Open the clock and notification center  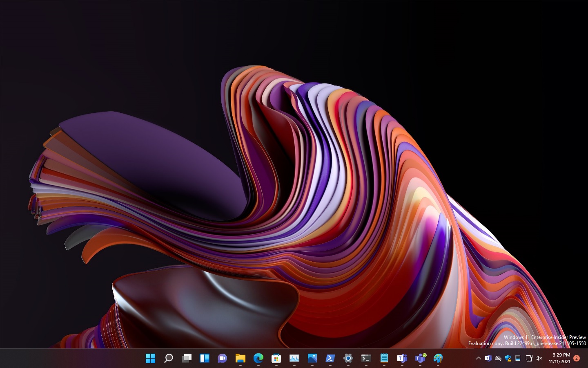(x=560, y=359)
